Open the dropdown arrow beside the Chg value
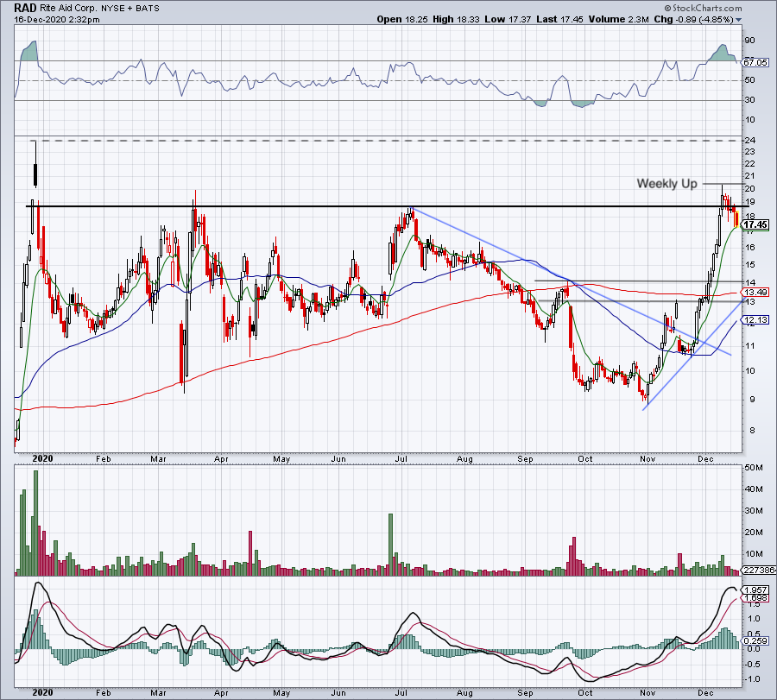The image size is (777, 700). click(x=739, y=20)
